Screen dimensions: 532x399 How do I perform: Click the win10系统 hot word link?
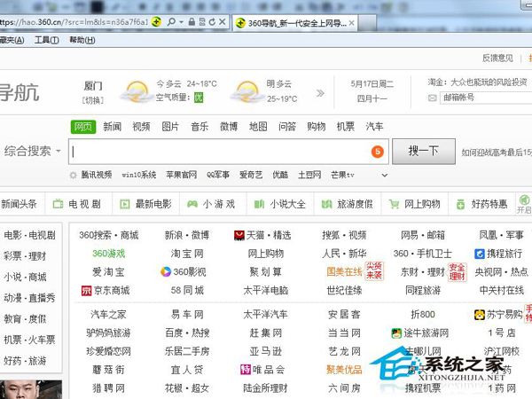[x=139, y=175]
